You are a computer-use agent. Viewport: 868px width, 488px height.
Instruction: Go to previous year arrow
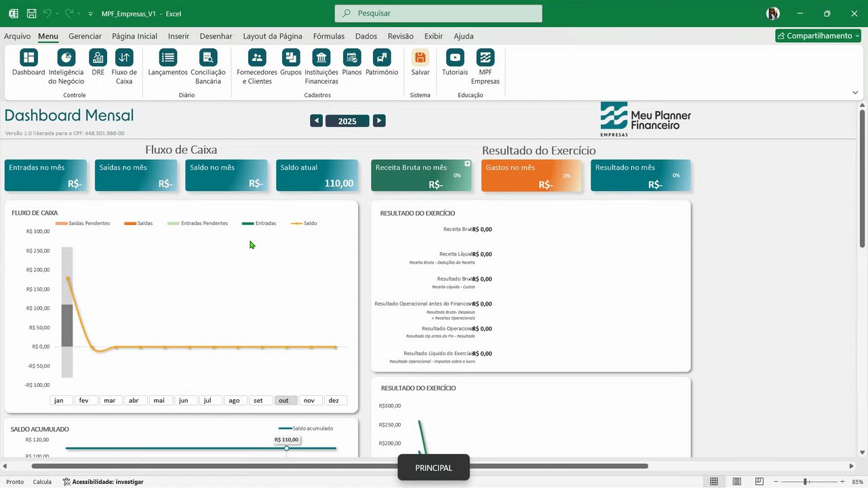pos(316,121)
